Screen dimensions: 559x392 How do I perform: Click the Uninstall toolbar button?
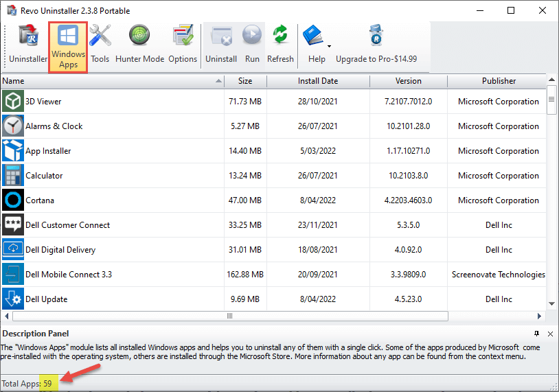click(221, 45)
